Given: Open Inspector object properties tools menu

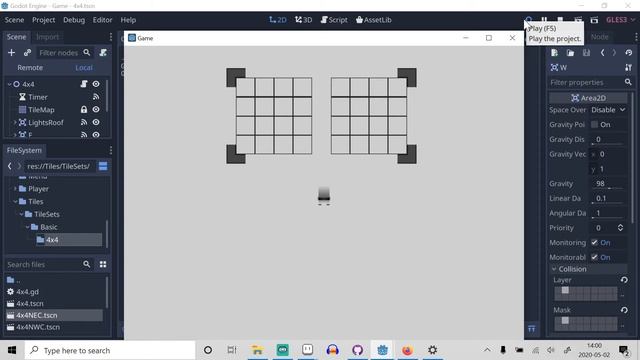Looking at the screenshot, I should point(629,67).
